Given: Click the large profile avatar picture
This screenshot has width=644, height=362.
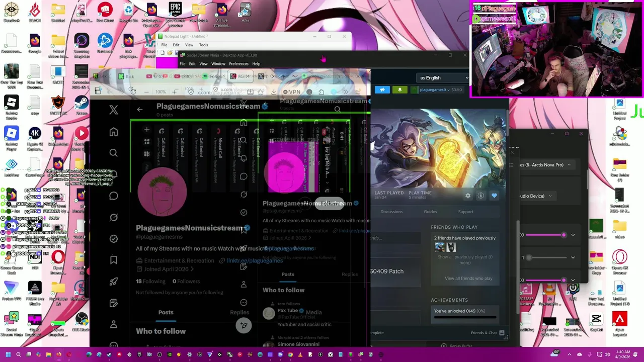Looking at the screenshot, I should tap(162, 192).
